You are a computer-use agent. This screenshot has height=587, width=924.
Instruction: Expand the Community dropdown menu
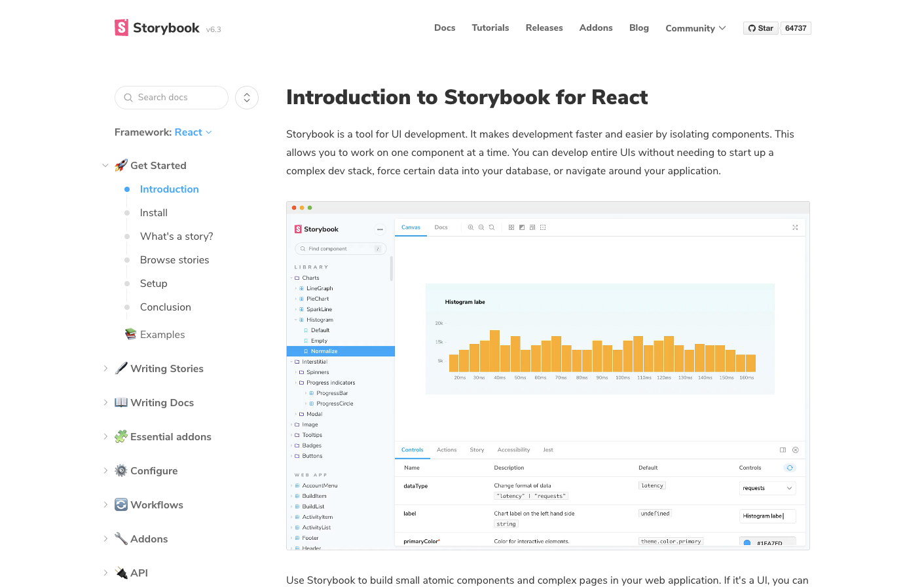tap(695, 28)
